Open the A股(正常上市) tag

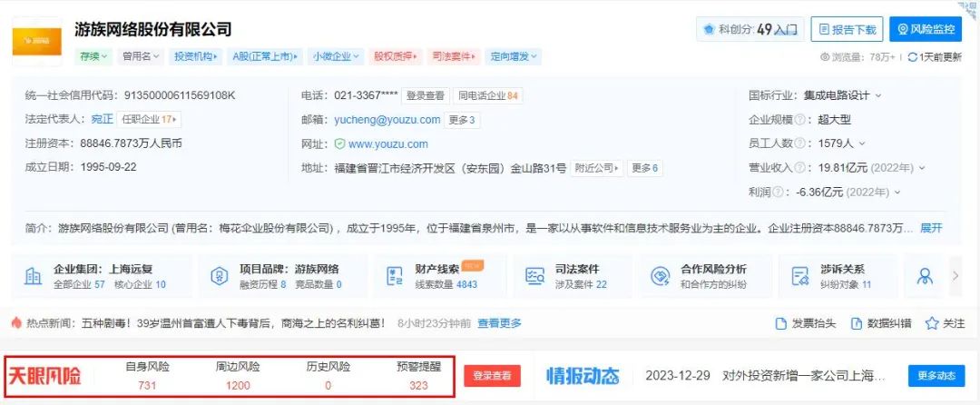(264, 56)
